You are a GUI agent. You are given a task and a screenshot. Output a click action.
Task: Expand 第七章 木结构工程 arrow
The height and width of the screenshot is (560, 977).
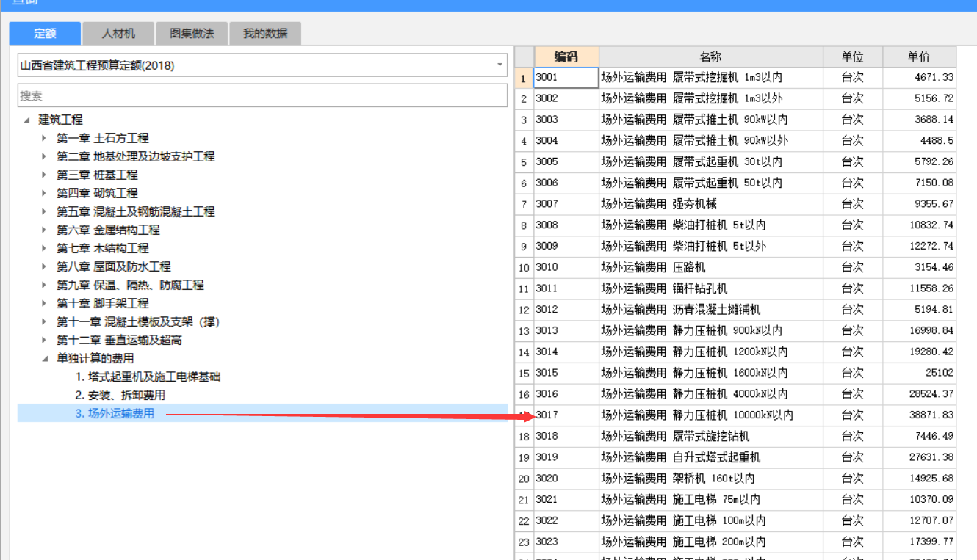[44, 248]
